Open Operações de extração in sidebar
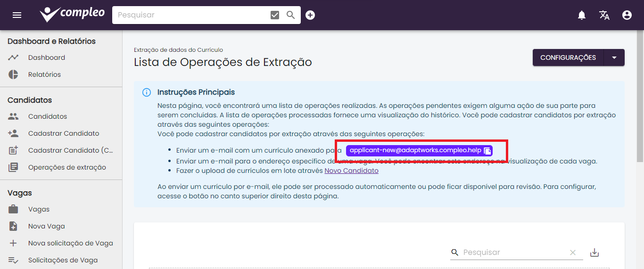Screen dimensions: 644x269 click(x=67, y=167)
